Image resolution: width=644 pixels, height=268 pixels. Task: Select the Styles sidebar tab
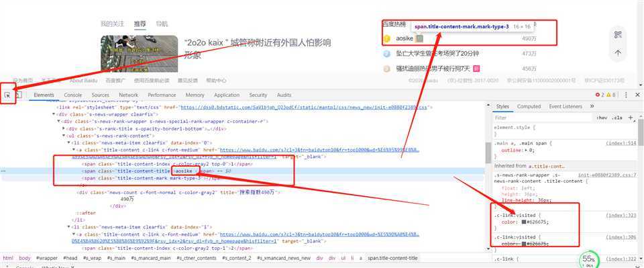tap(502, 106)
